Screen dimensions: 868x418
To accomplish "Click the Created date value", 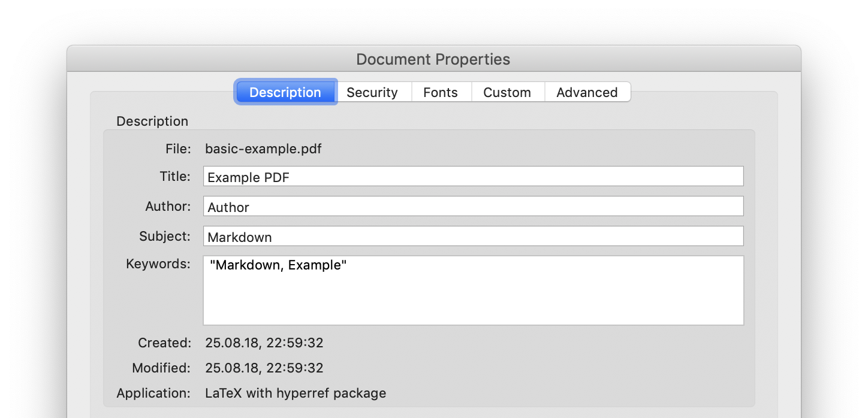I will click(264, 343).
